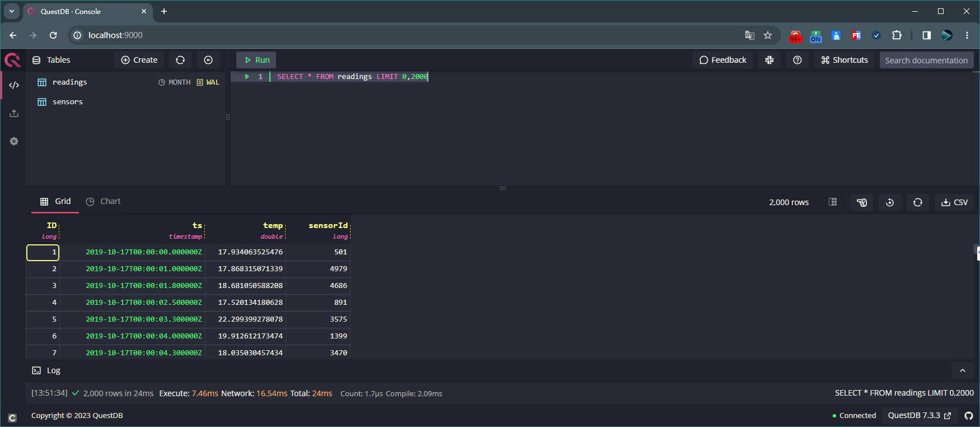Refresh the result grid
This screenshot has height=427, width=980.
pyautogui.click(x=918, y=202)
